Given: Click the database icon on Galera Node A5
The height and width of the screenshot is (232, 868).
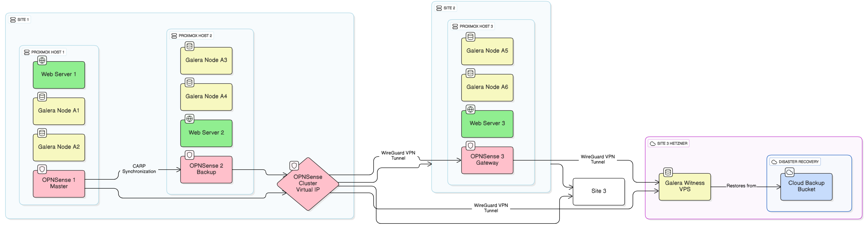Looking at the screenshot, I should pyautogui.click(x=471, y=37).
